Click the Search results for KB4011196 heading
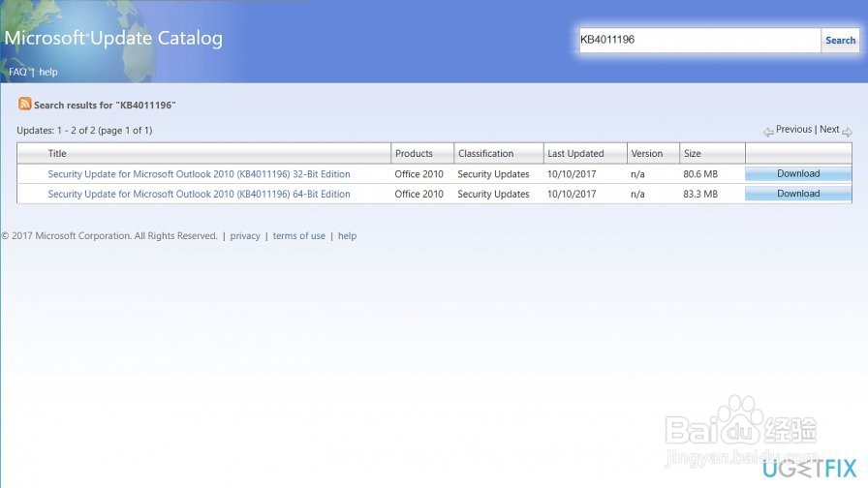 coord(105,106)
